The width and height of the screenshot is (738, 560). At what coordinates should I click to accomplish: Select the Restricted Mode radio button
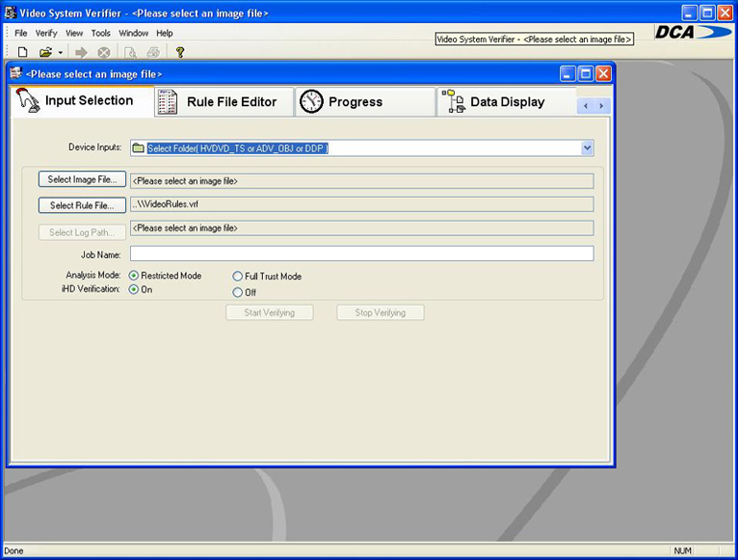coord(134,276)
